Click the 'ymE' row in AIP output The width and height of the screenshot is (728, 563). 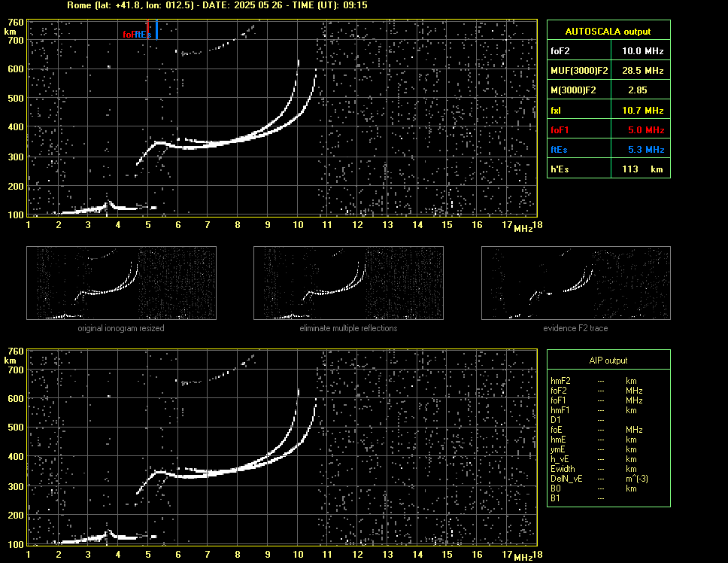pyautogui.click(x=596, y=449)
